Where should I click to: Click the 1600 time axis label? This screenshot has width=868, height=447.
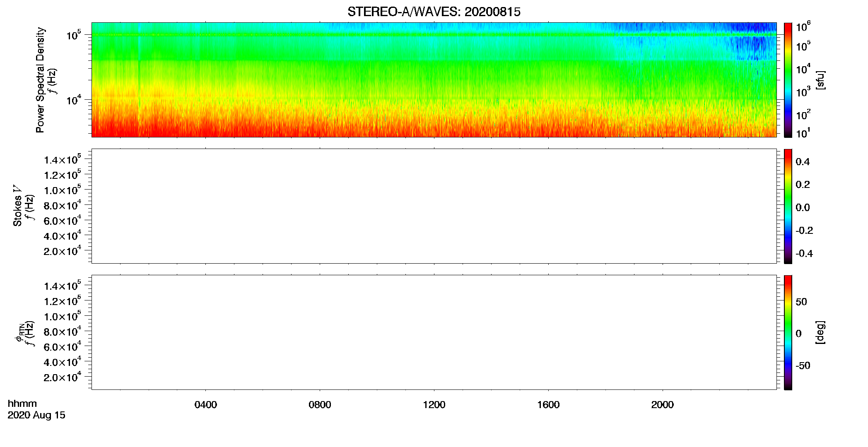548,405
